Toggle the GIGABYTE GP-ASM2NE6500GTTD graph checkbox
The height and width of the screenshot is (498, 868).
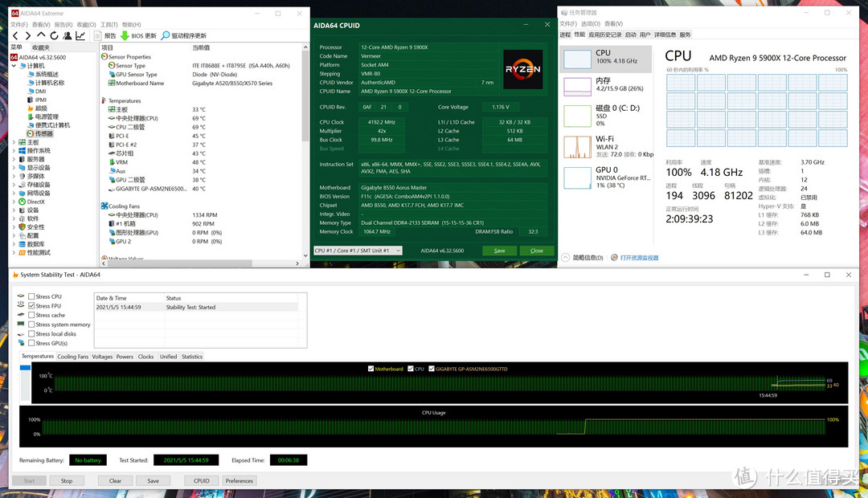(432, 369)
